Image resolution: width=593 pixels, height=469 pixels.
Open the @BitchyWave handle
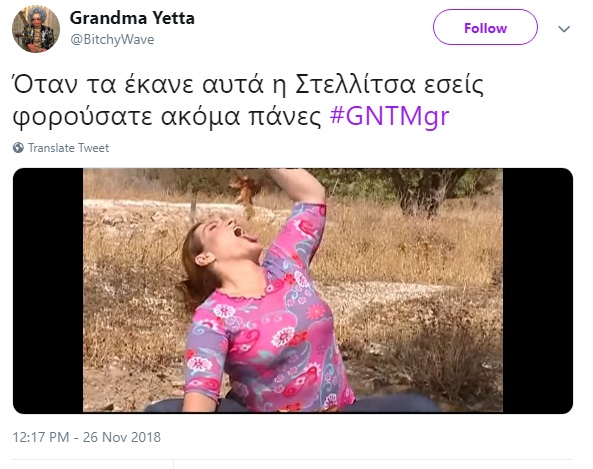click(112, 39)
